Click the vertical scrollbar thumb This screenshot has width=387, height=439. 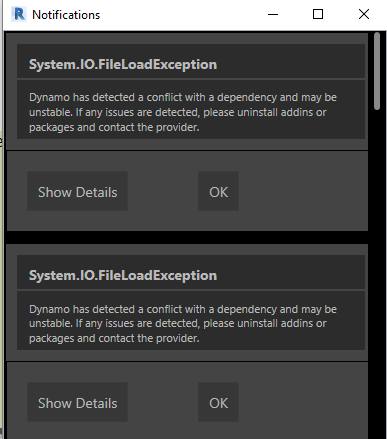(377, 71)
